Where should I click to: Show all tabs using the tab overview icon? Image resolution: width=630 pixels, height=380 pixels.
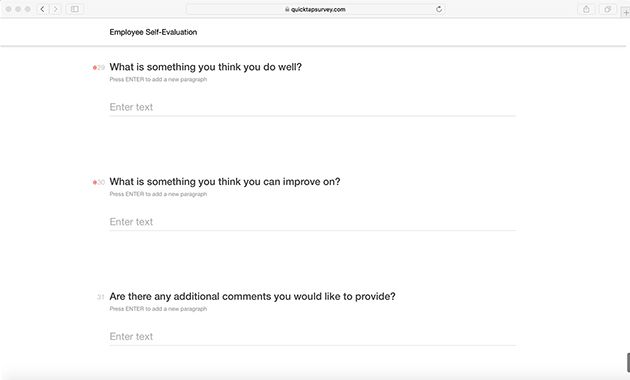(608, 9)
